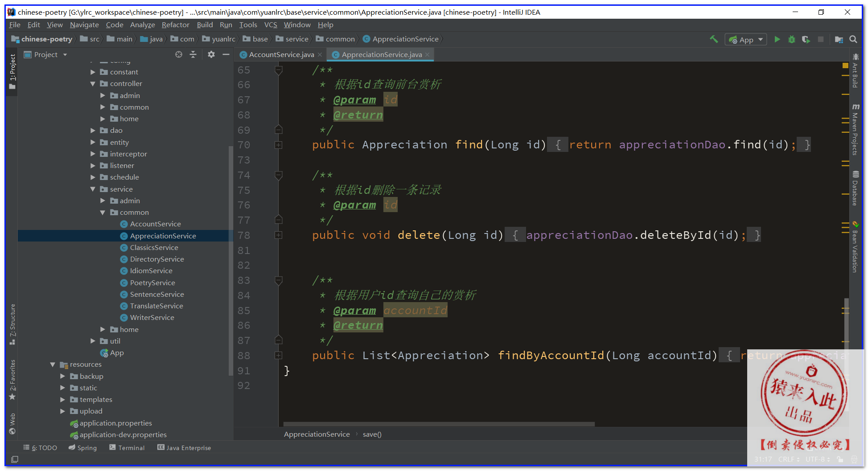Click the yellow inspection indicator at editor top
Viewport: 868px width, 471px height.
[x=845, y=66]
